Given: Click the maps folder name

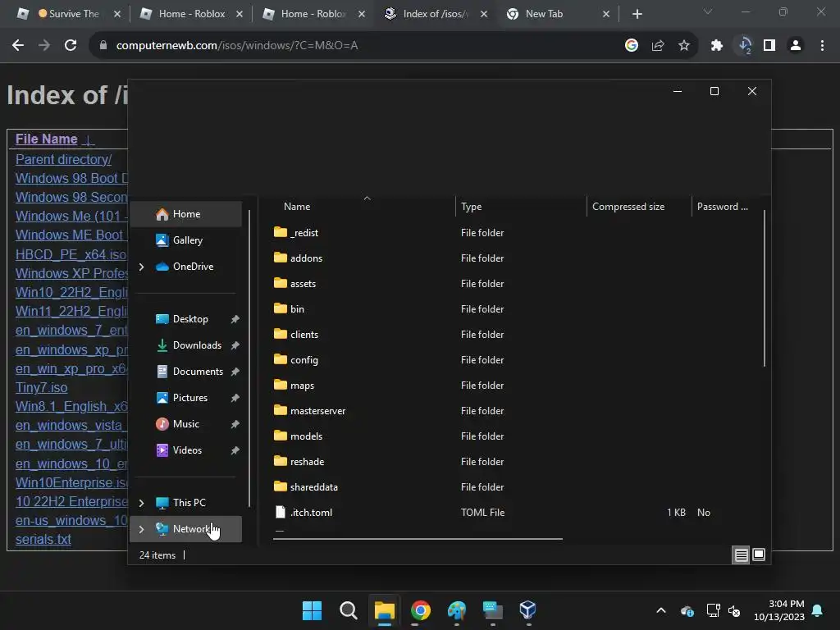Looking at the screenshot, I should click(x=302, y=386).
